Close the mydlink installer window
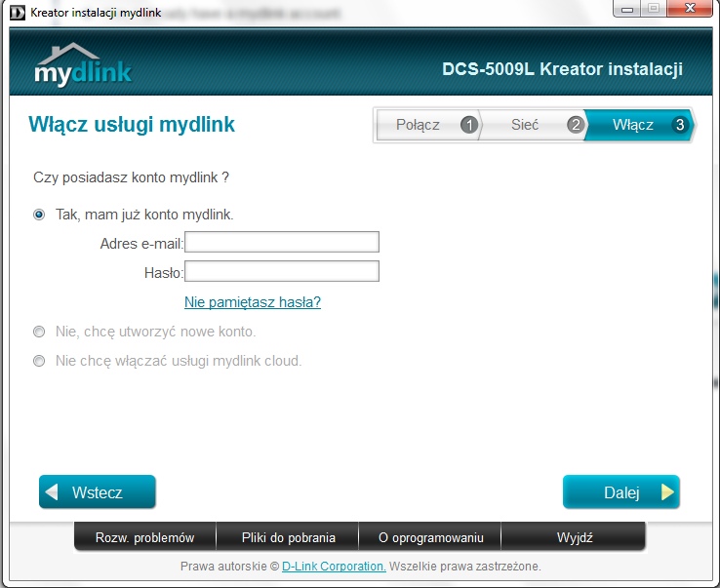This screenshot has height=588, width=720. point(690,8)
